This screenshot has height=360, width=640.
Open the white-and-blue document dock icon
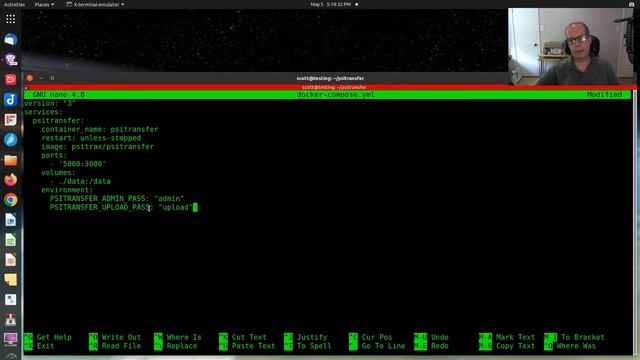pos(11,300)
